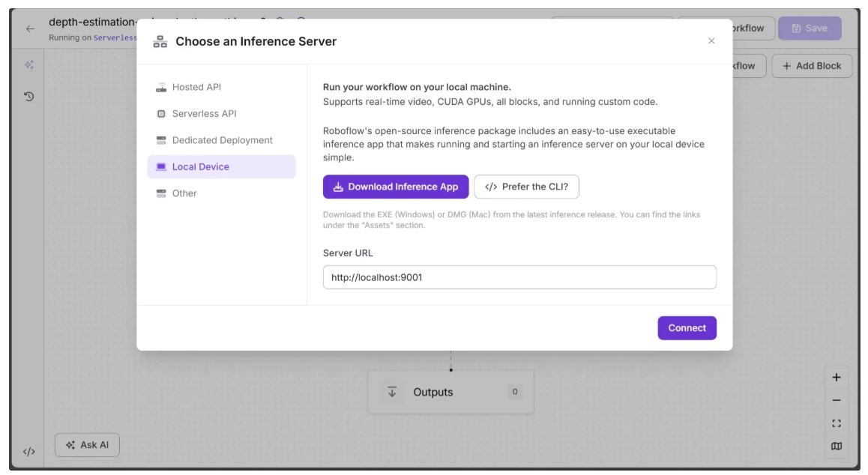This screenshot has height=475, width=868.
Task: Open the Prefer the CLI? option
Action: coord(526,187)
